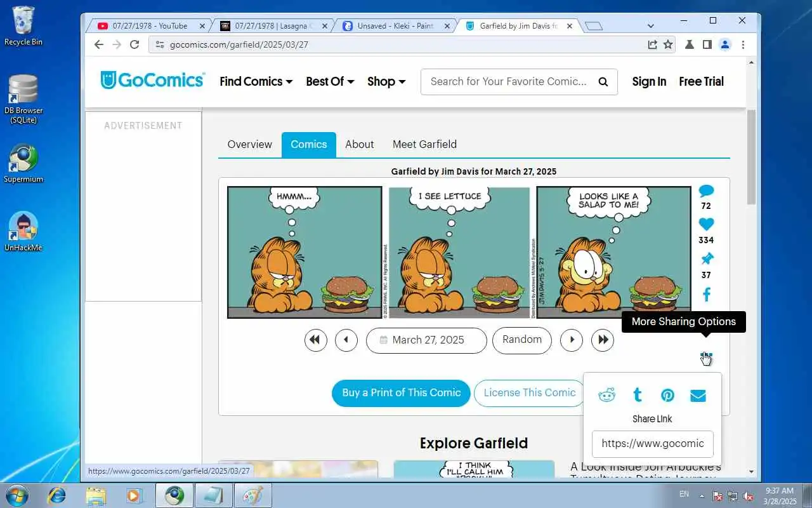Show hidden system tray icons
Screen dimensions: 812x508
pos(702,495)
